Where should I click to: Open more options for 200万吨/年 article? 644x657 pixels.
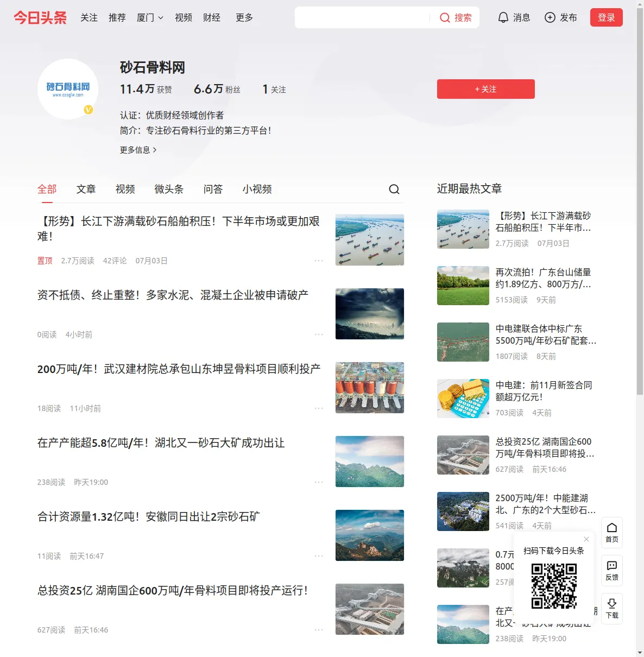coord(319,408)
